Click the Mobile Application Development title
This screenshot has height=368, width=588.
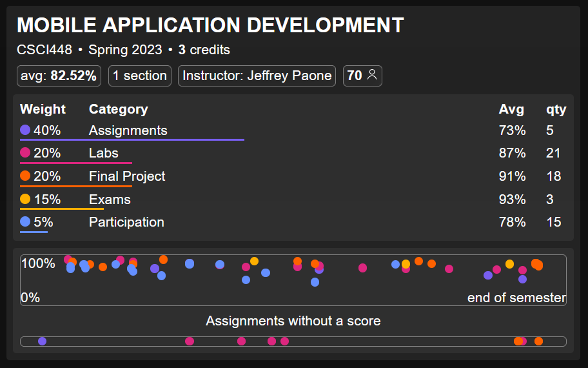point(210,26)
